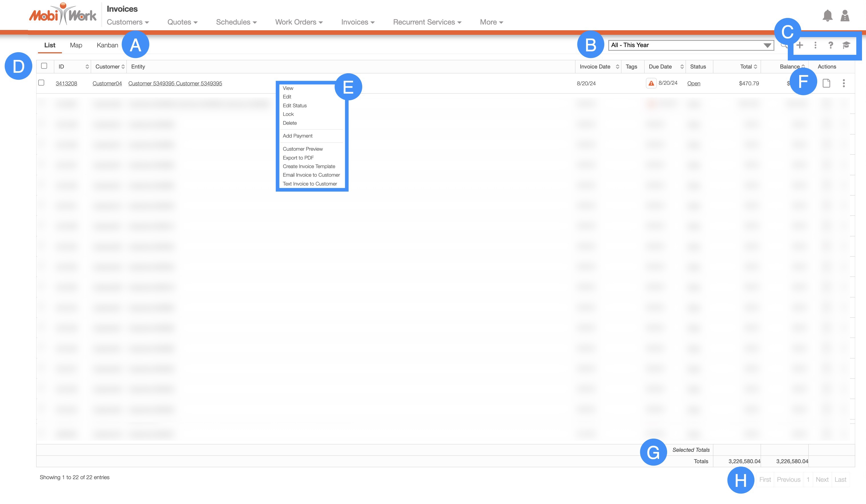866x504 pixels.
Task: Select Export to PDF in context menu
Action: tap(298, 158)
